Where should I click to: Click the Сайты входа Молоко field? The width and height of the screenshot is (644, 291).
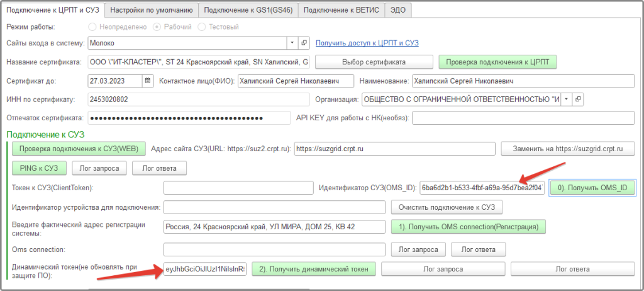click(x=187, y=43)
